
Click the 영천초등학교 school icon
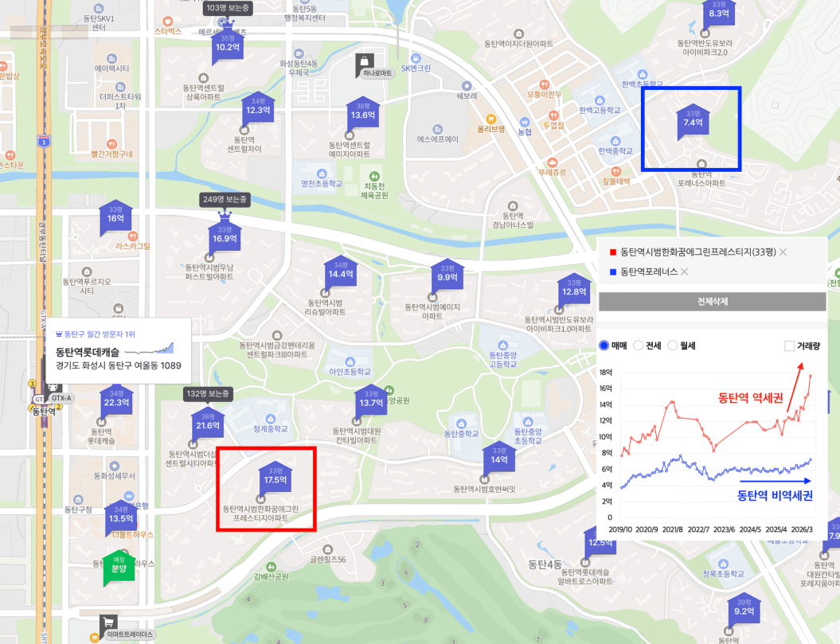[322, 174]
